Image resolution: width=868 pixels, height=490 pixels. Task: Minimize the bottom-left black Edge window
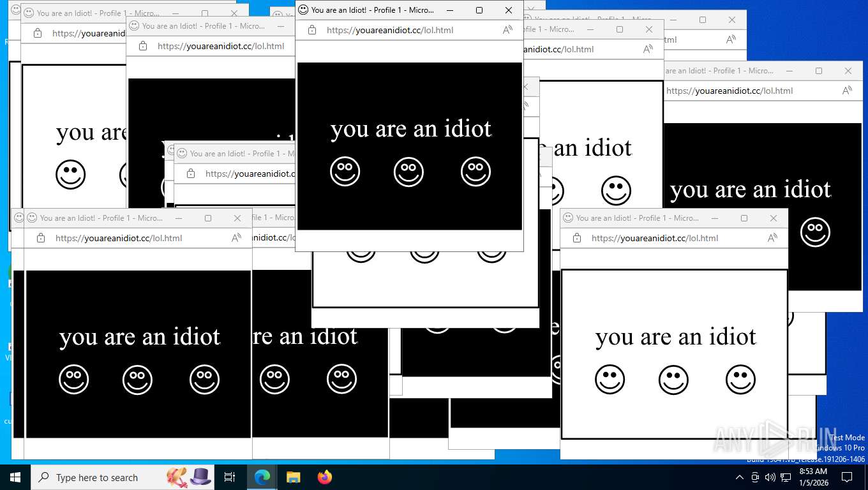(179, 218)
